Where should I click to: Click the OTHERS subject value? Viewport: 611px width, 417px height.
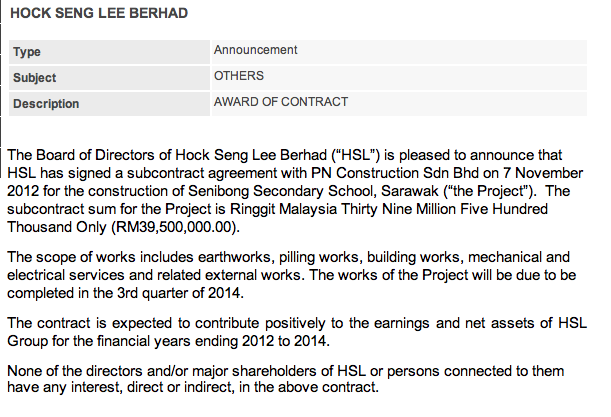pos(239,76)
